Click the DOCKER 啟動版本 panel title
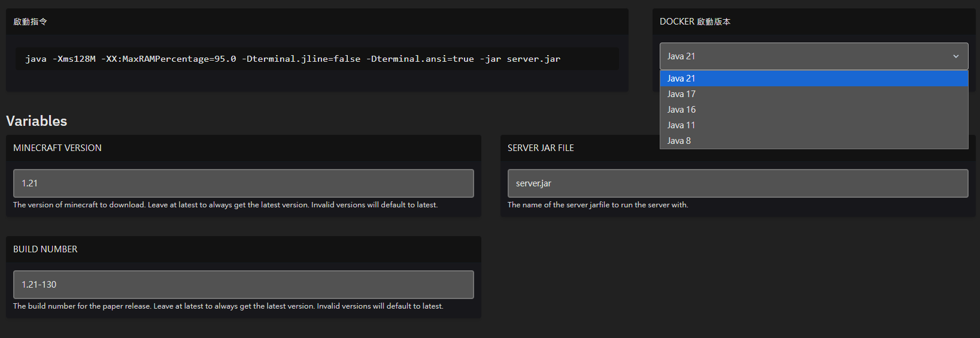 695,22
